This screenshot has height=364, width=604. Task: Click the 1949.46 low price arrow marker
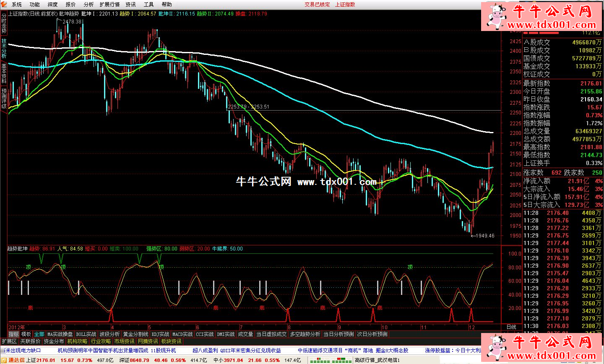click(483, 236)
